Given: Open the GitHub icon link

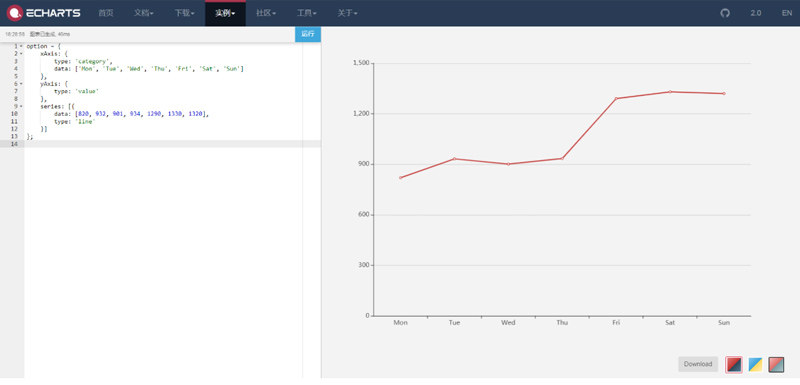Looking at the screenshot, I should 725,13.
